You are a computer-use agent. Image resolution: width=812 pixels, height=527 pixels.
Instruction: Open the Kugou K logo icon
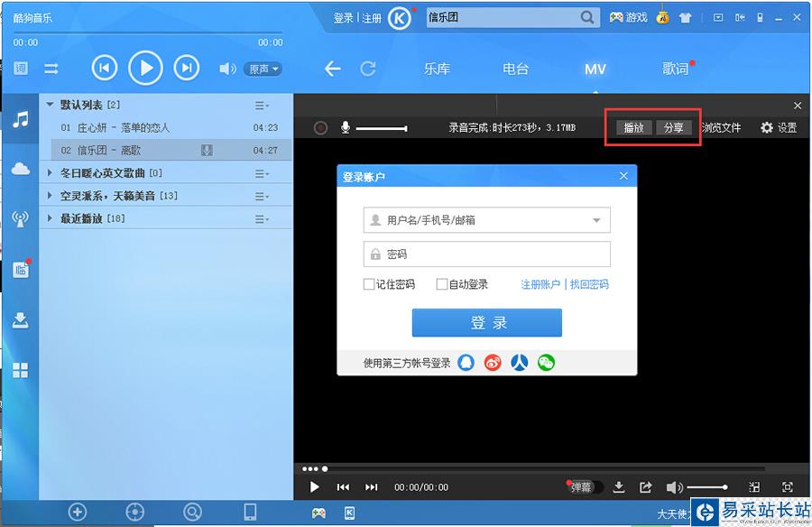click(x=400, y=19)
